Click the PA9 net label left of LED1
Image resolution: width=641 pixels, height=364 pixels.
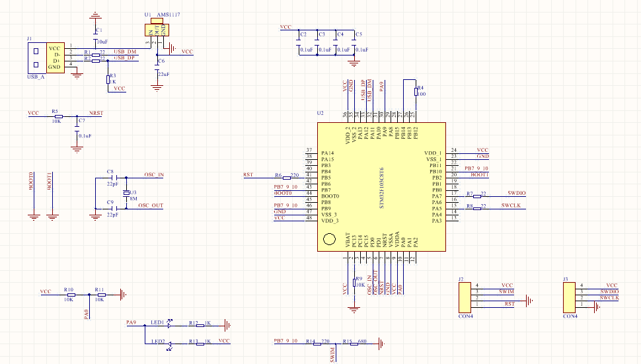(x=132, y=323)
